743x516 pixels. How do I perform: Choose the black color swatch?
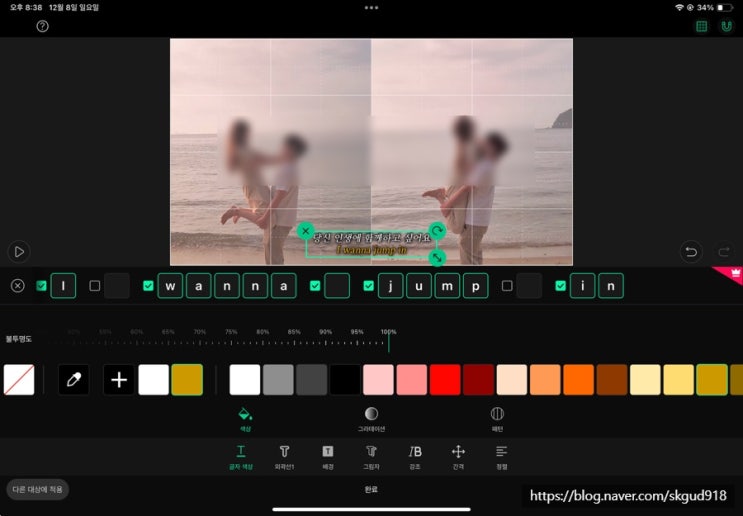click(345, 380)
